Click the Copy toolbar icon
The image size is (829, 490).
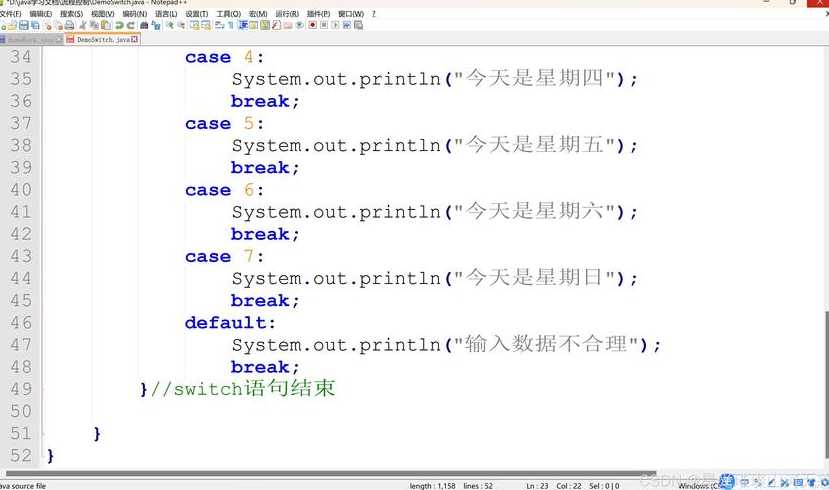pos(94,25)
